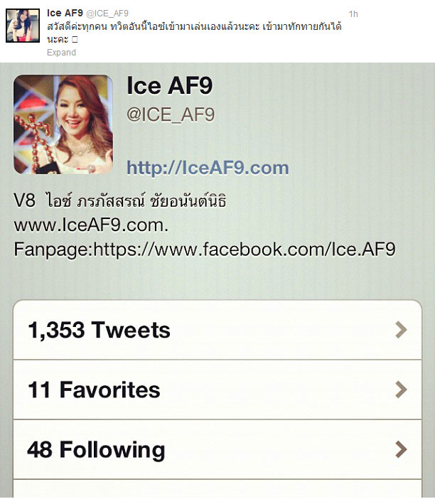Click the Thai tweet message text
The image size is (435, 504).
(x=194, y=33)
